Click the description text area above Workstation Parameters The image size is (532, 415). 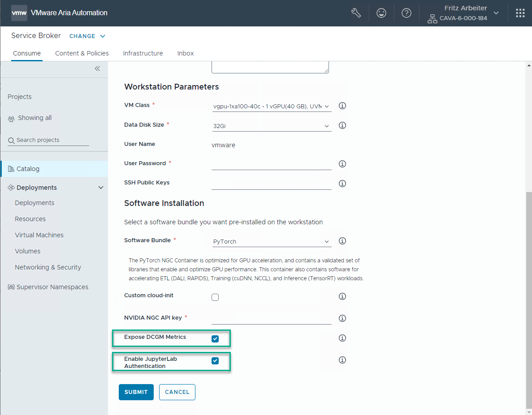coord(270,67)
